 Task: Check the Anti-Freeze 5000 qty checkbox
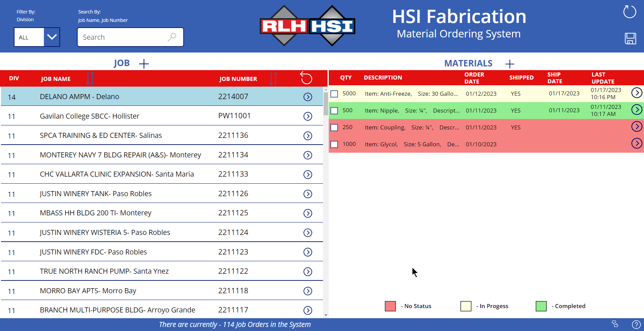tap(334, 94)
